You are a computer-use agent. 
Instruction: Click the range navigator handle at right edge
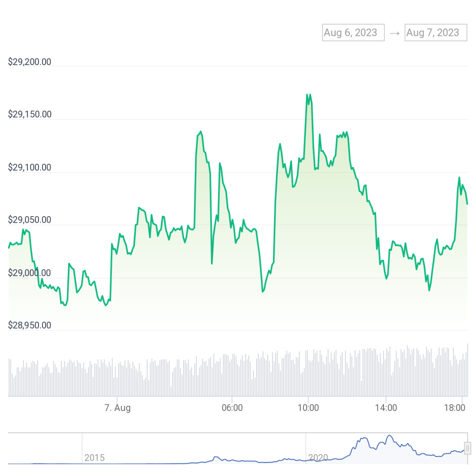coord(468,448)
